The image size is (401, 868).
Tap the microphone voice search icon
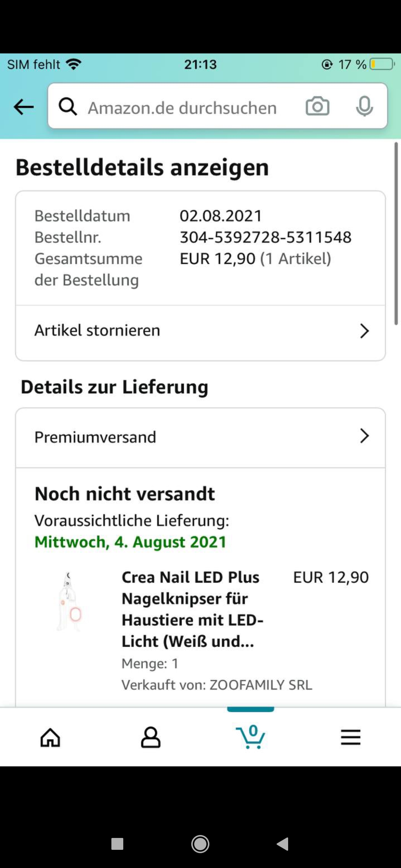[x=364, y=107]
